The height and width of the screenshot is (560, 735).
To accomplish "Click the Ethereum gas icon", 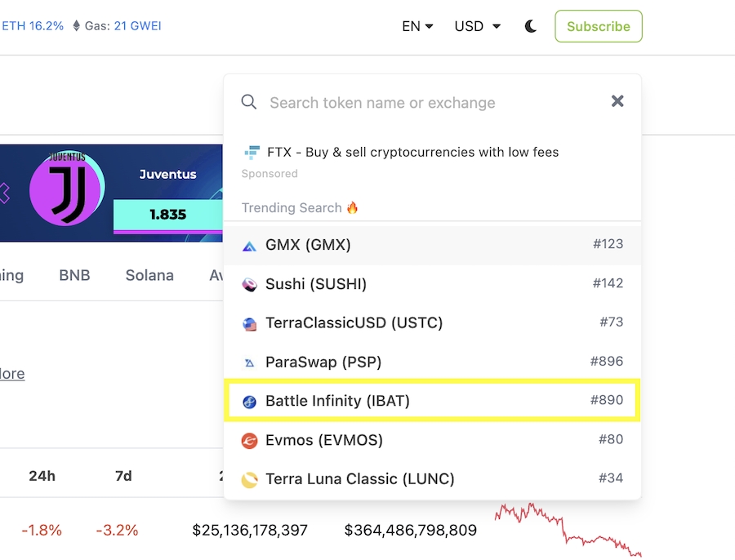I will pos(77,26).
